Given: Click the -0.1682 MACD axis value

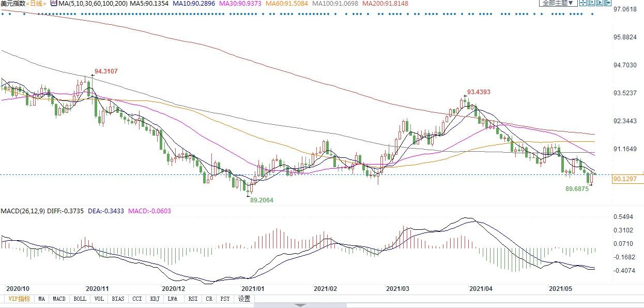Looking at the screenshot, I should coord(623,257).
